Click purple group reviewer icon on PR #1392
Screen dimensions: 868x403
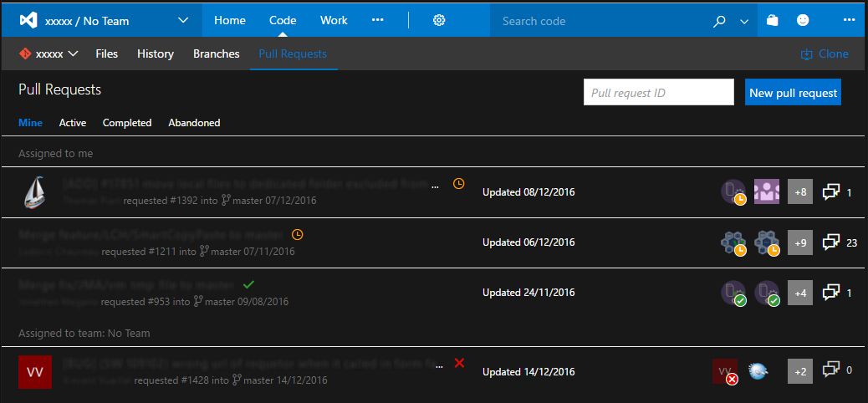point(767,191)
